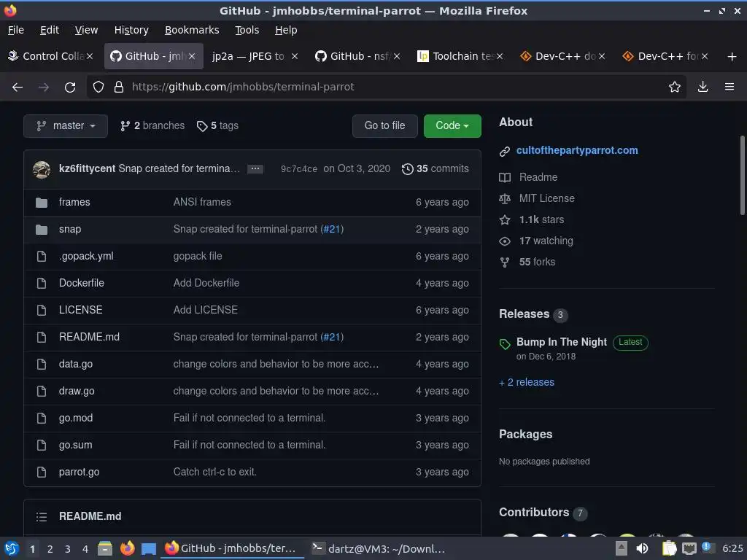Close the jp2a JPEG tab
This screenshot has width=747, height=560.
pyautogui.click(x=295, y=56)
